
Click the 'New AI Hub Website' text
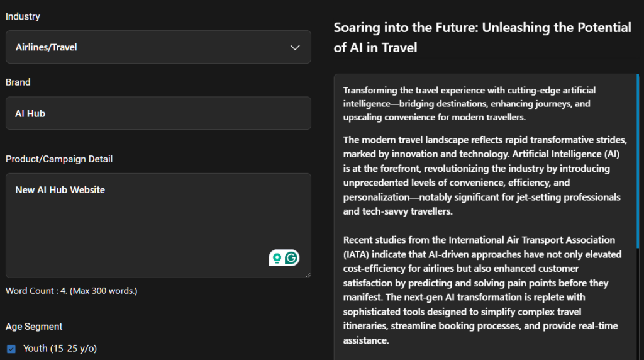coord(60,189)
